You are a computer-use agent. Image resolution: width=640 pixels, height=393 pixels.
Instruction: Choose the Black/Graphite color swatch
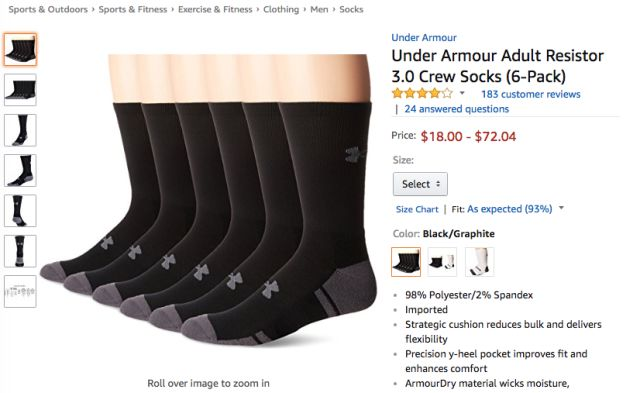[406, 262]
